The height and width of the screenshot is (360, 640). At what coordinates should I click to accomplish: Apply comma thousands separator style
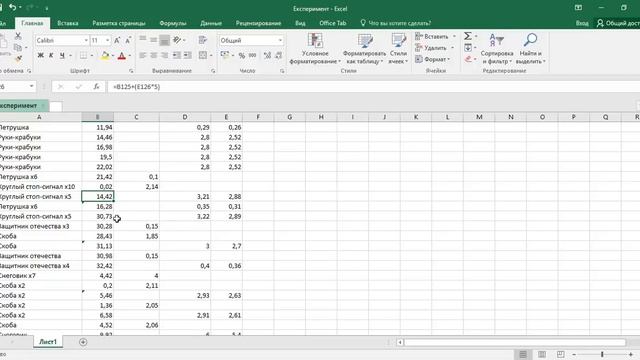(253, 56)
